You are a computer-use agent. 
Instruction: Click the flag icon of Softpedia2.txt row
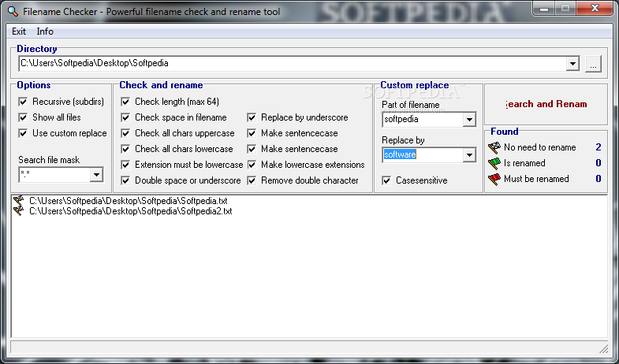tap(19, 211)
